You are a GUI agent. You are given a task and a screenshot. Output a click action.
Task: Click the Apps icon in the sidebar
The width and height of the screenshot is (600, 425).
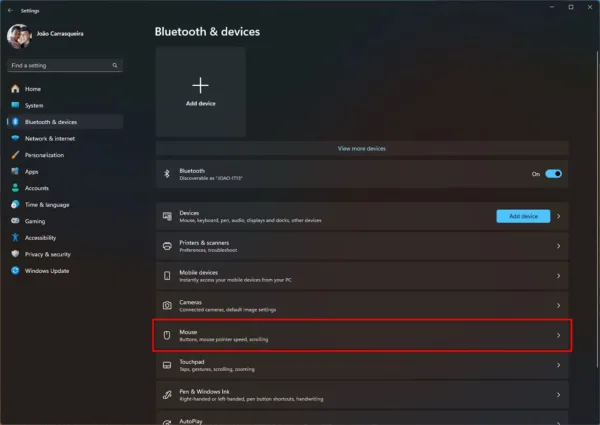tap(15, 171)
